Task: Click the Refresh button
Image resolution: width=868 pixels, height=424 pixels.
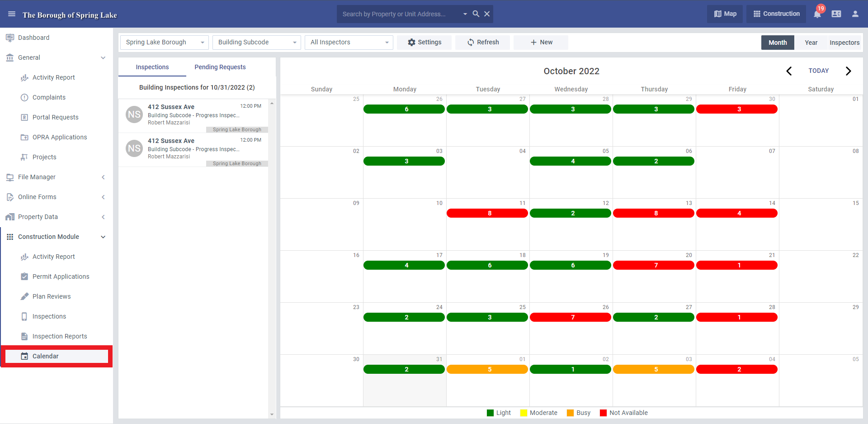Action: point(483,43)
